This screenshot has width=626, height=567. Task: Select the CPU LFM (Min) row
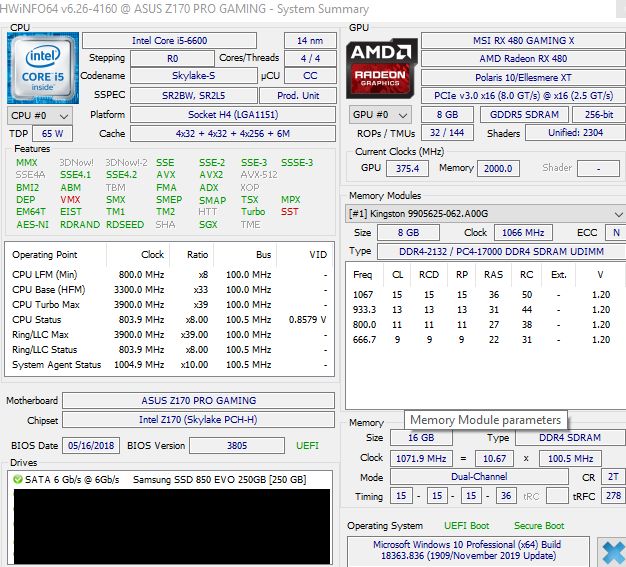click(x=169, y=275)
